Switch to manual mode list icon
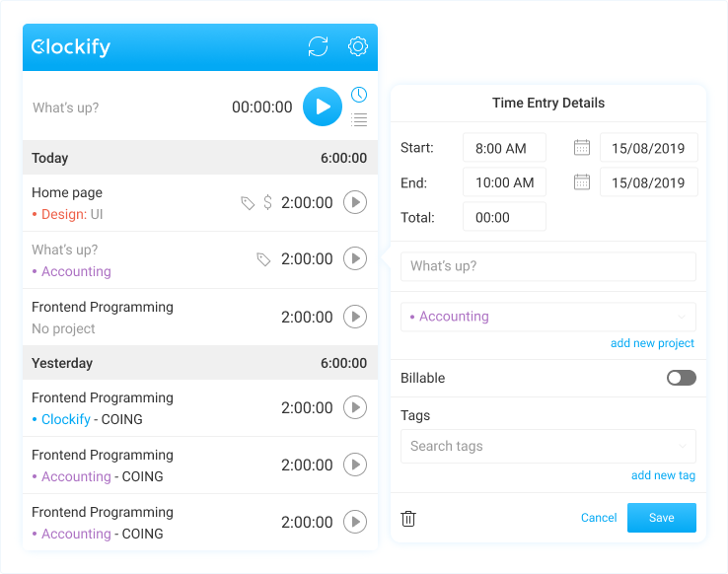Screen dimensions: 728x574 pos(359,119)
